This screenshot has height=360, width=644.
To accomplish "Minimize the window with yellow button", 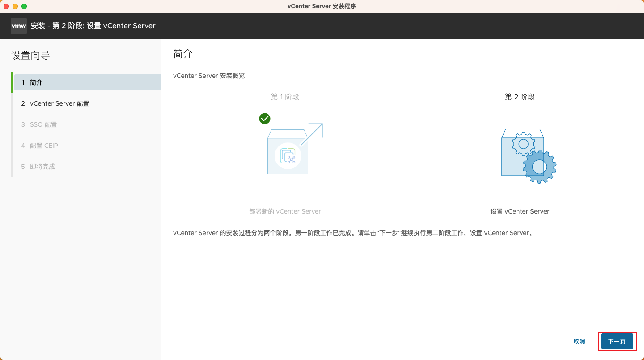I will (15, 6).
